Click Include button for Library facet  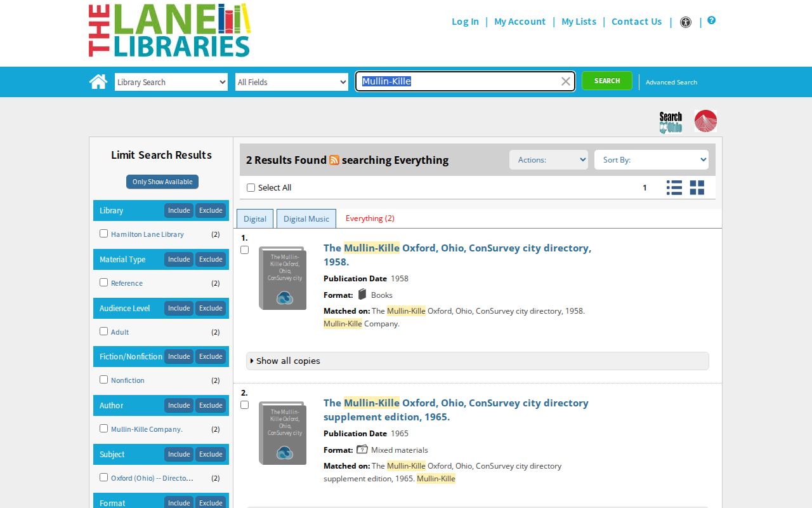(x=179, y=210)
